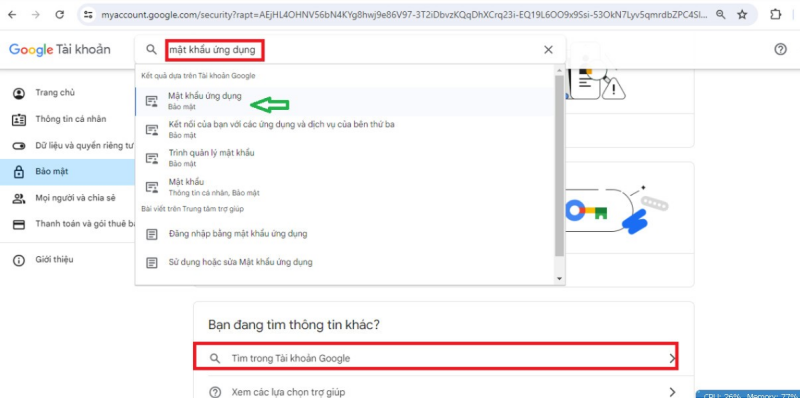
Task: Go back using browser back arrow
Action: click(x=12, y=15)
